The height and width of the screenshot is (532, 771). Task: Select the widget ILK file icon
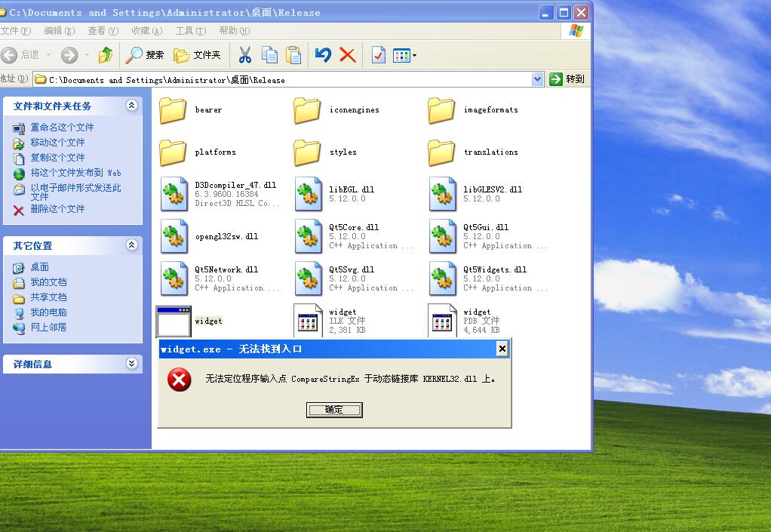pos(308,321)
